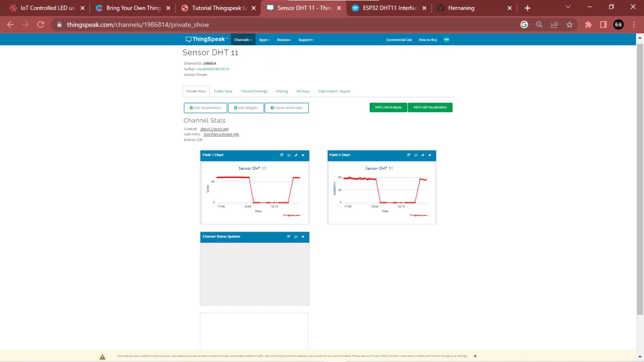
Task: Open the Sharing tab
Action: tap(282, 91)
